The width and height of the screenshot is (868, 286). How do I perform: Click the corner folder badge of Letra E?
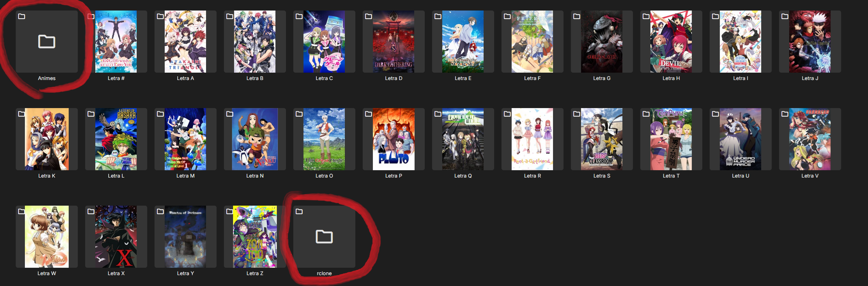pyautogui.click(x=438, y=16)
